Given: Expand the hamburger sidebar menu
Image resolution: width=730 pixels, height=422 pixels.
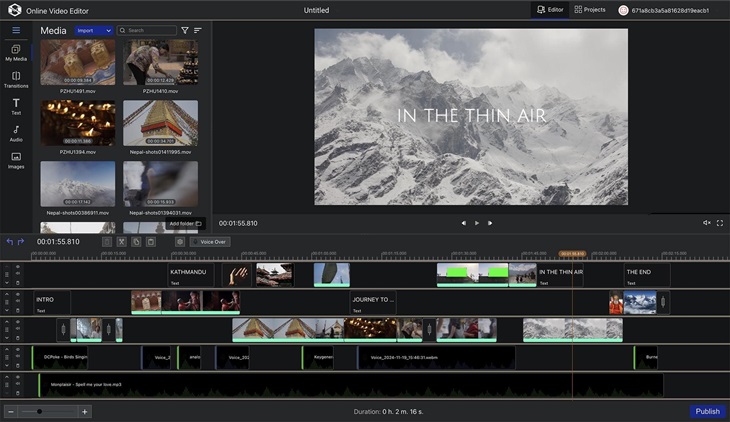Looking at the screenshot, I should tap(16, 31).
